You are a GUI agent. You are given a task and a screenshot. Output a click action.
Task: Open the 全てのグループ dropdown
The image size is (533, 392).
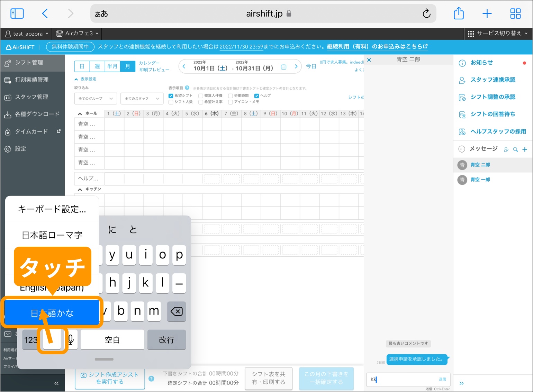click(x=95, y=99)
